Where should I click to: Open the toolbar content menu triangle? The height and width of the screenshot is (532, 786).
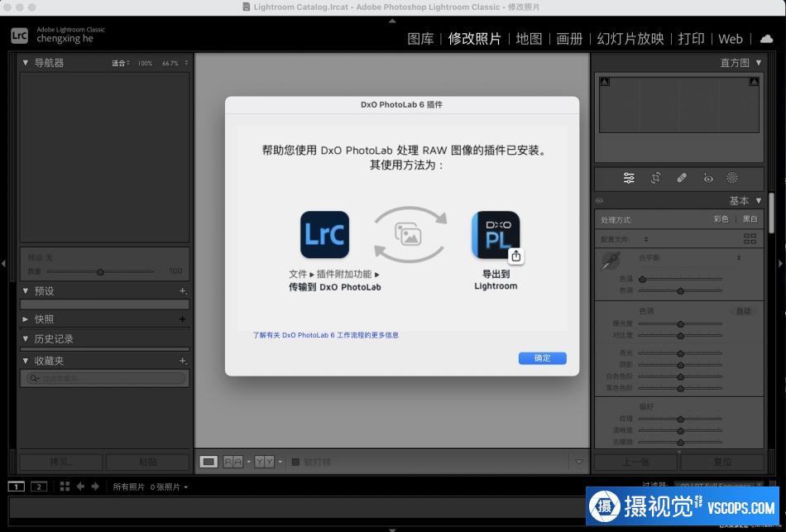[579, 462]
